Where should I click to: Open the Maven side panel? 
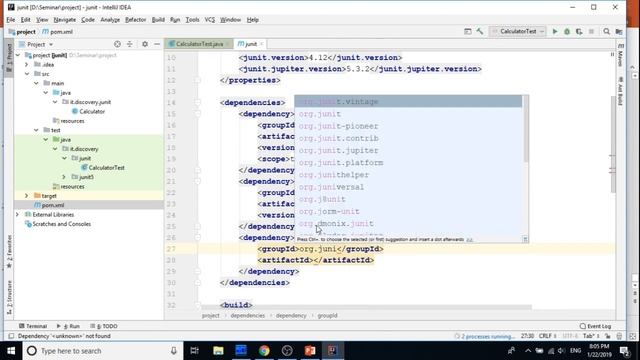tap(620, 55)
